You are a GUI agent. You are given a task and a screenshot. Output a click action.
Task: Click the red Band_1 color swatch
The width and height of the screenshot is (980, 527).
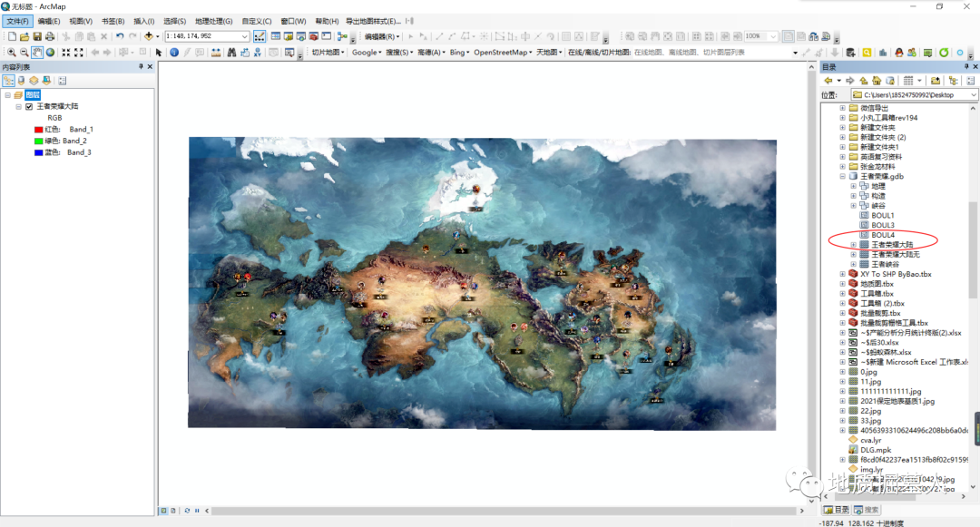[39, 129]
